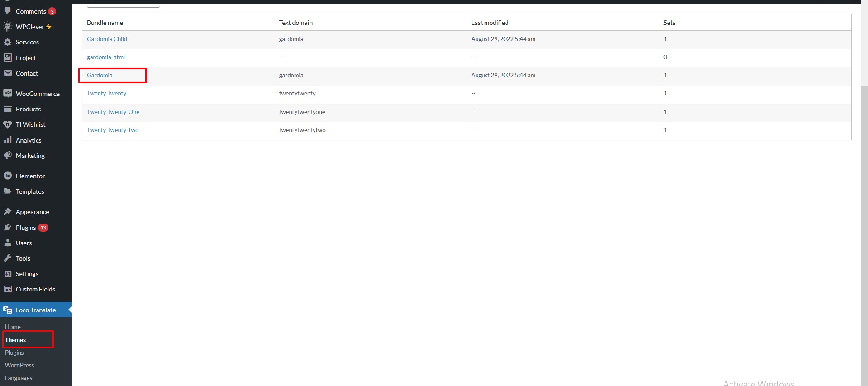Click the Plugins plug icon
The image size is (868, 386).
click(8, 227)
